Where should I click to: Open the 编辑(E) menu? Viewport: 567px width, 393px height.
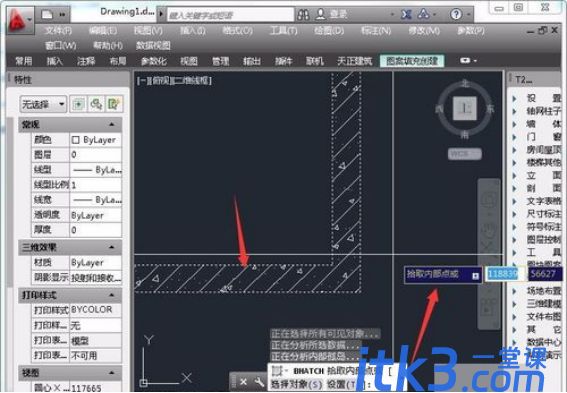coord(103,31)
